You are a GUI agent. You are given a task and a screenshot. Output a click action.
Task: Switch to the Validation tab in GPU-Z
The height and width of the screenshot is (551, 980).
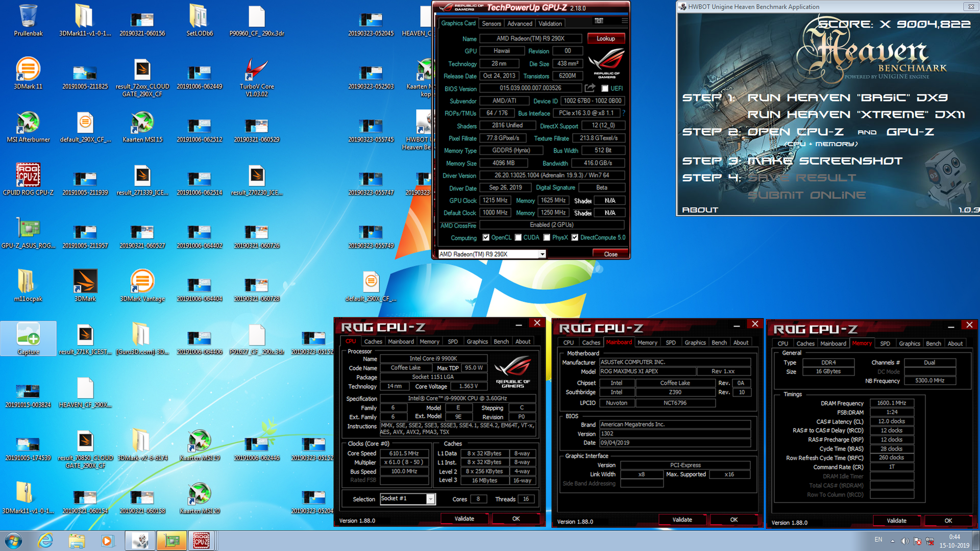[x=550, y=23]
